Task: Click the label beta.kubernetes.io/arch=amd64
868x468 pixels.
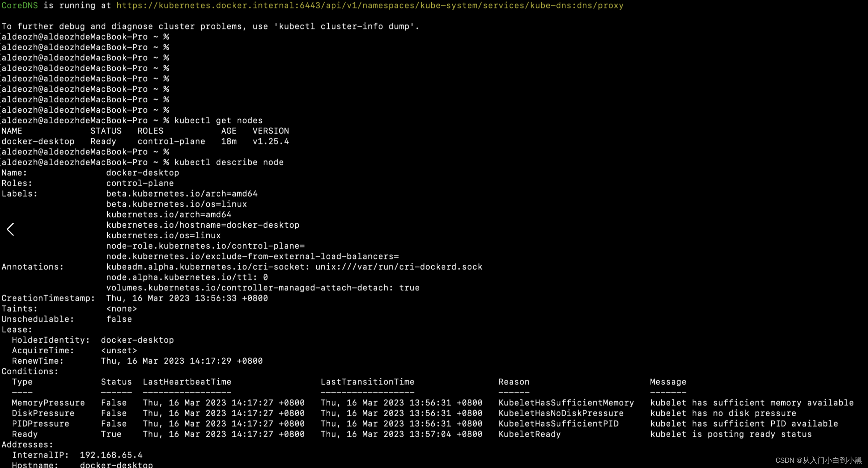Action: 182,194
